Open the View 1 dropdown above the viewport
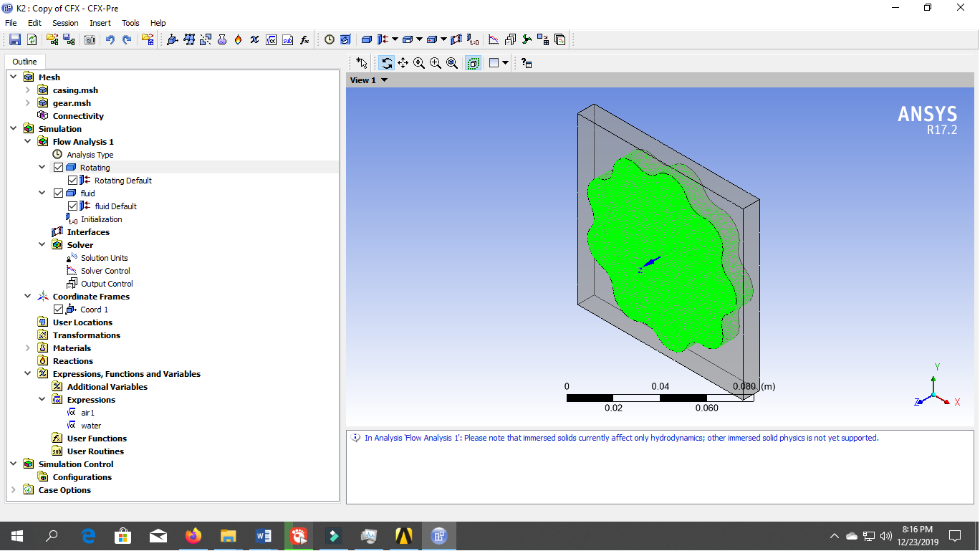Image resolution: width=980 pixels, height=551 pixels. (383, 80)
